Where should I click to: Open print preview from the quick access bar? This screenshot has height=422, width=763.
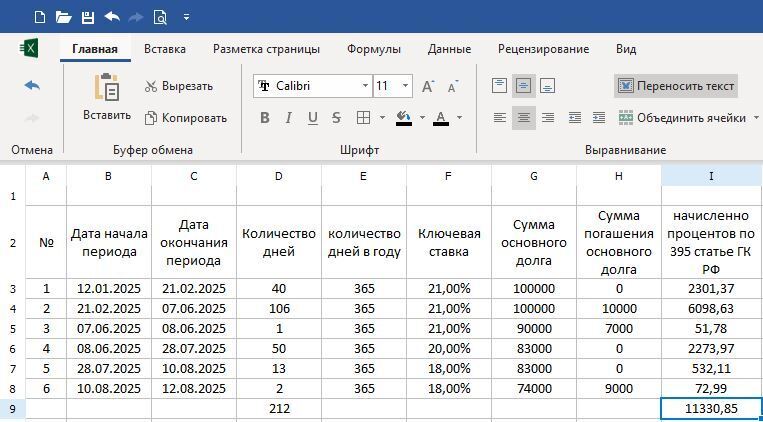160,18
